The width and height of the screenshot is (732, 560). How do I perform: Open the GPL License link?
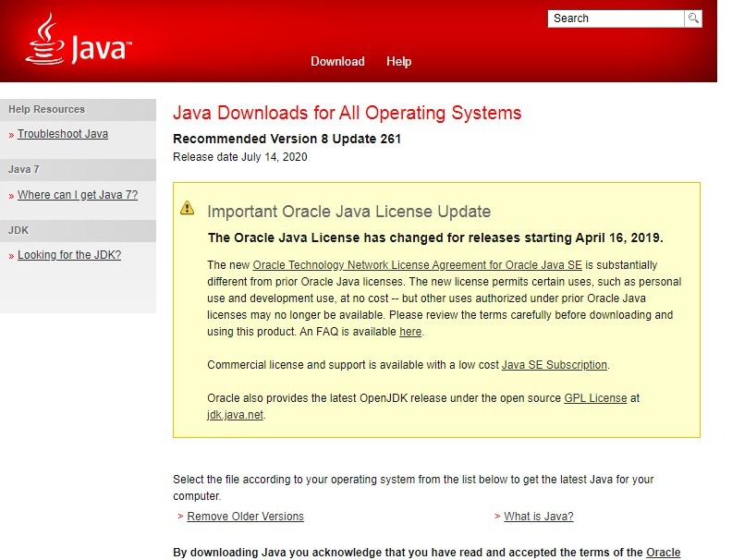pos(595,398)
